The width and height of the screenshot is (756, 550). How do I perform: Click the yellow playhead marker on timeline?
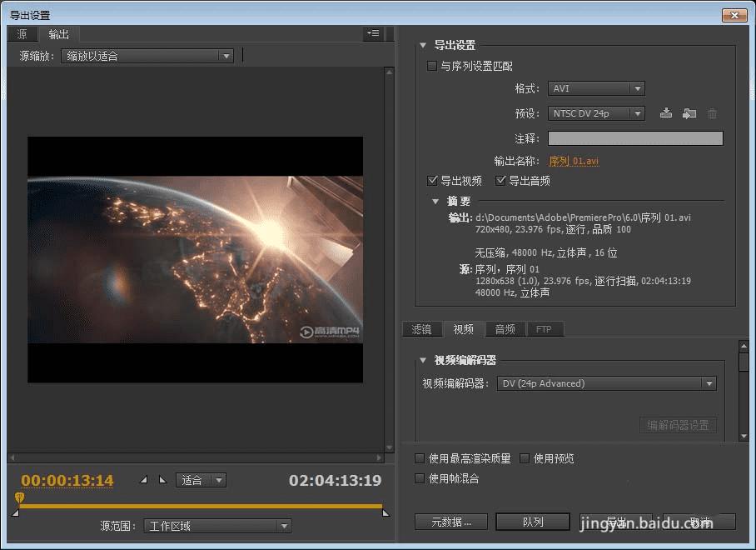coord(19,497)
